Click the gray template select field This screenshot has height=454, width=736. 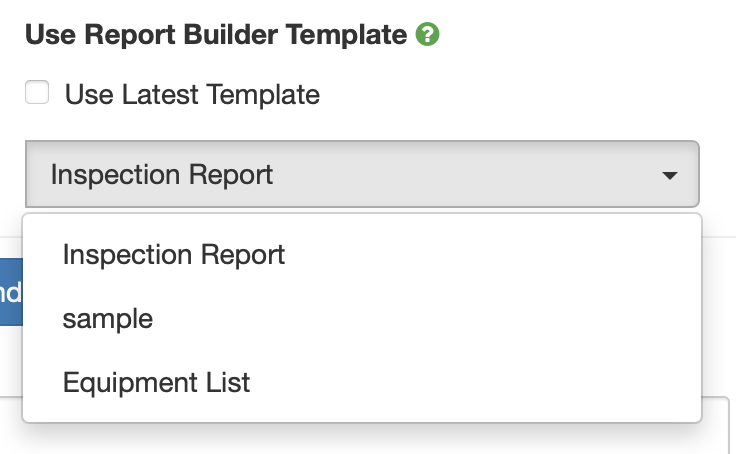pyautogui.click(x=362, y=174)
